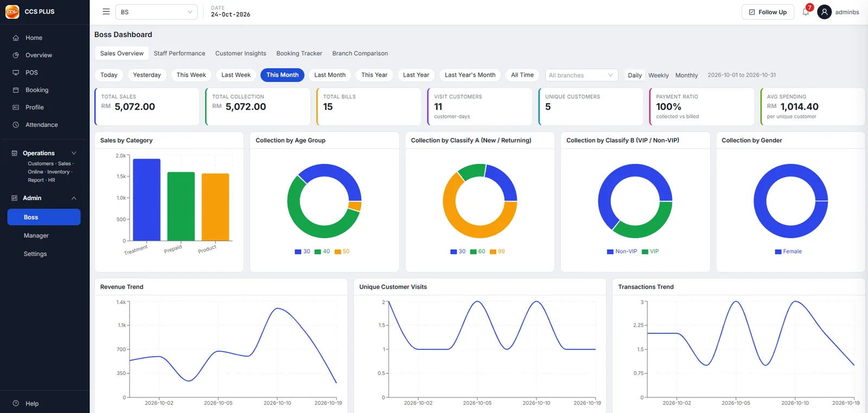This screenshot has width=868, height=413.
Task: Select the Today date range
Action: pos(109,75)
